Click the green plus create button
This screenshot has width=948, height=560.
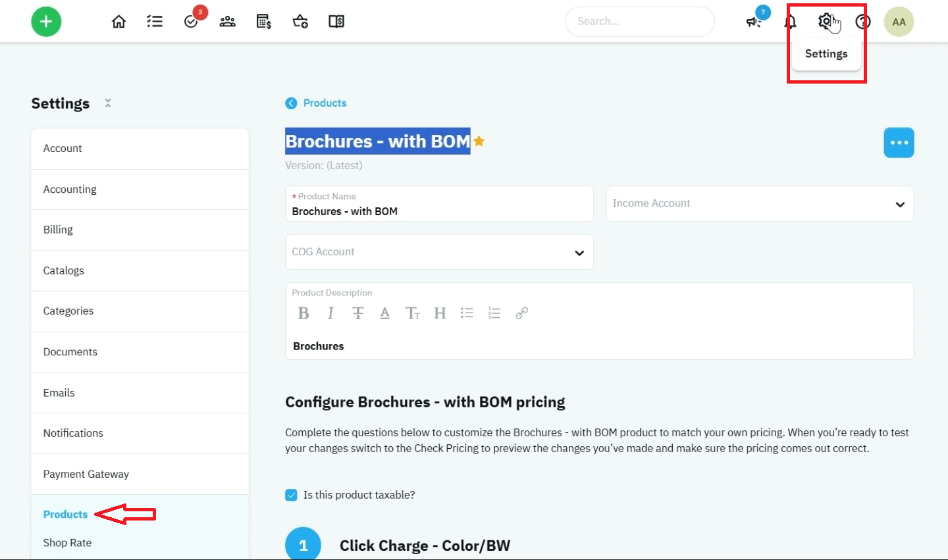pos(46,22)
